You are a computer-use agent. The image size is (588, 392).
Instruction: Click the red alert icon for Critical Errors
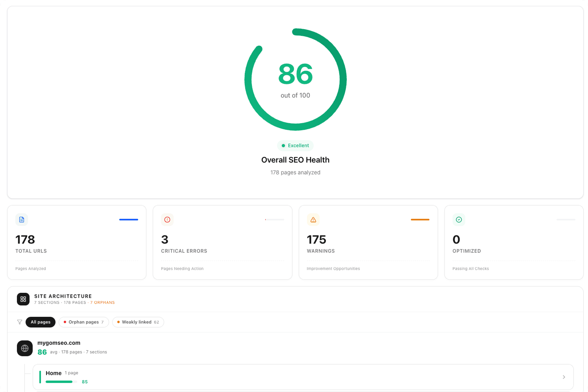pos(167,220)
